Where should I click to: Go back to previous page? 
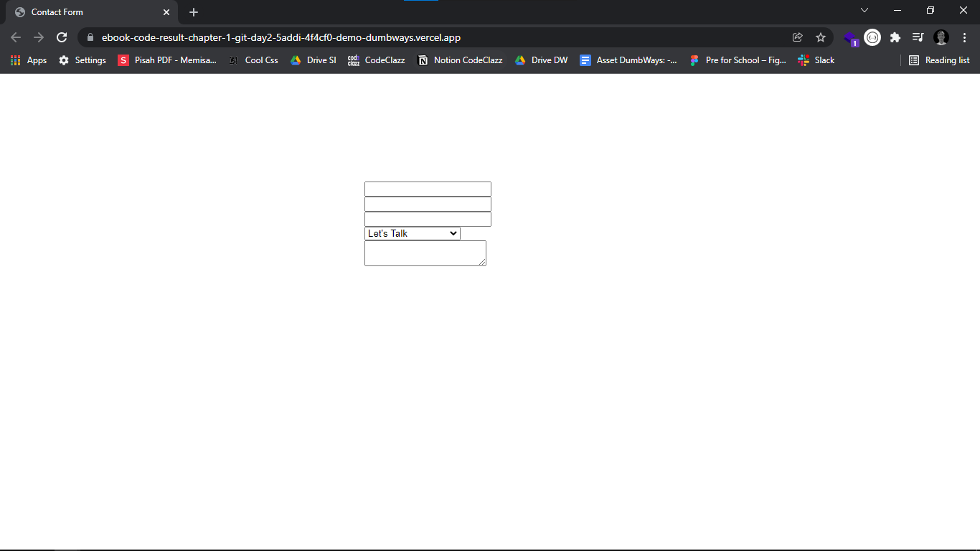pos(16,37)
